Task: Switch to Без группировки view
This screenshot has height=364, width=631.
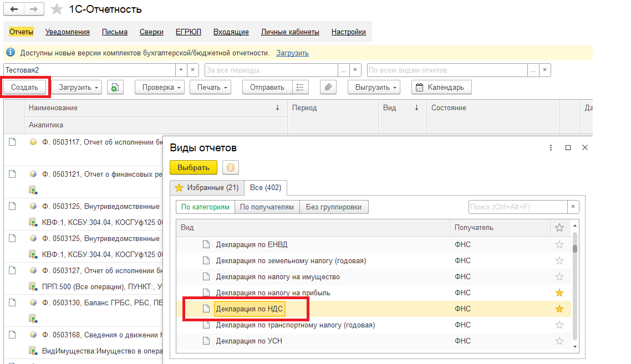Action: 334,207
